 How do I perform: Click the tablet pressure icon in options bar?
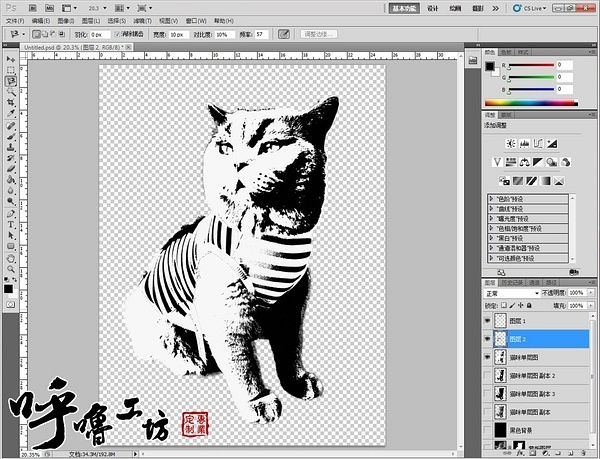284,34
